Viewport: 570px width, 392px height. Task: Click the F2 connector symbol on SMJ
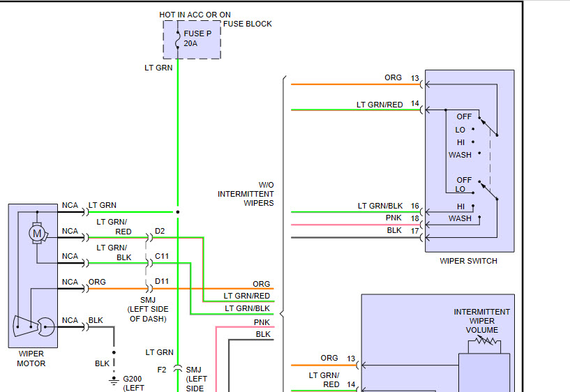tap(177, 368)
